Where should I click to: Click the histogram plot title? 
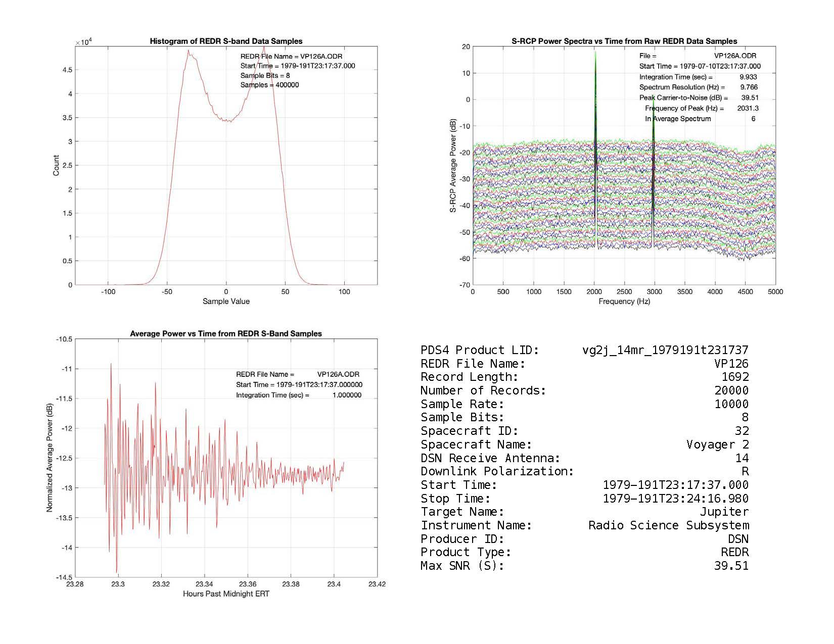(226, 41)
